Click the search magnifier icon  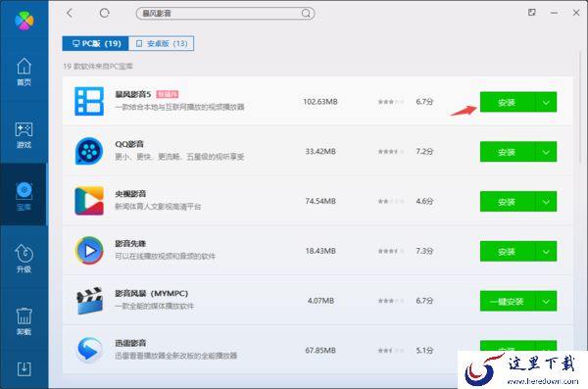[x=306, y=14]
